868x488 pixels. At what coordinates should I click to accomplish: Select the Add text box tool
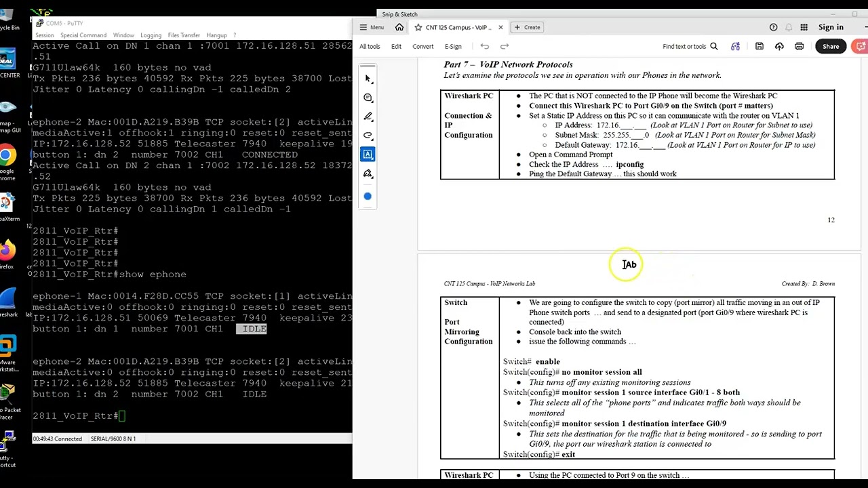pos(368,155)
